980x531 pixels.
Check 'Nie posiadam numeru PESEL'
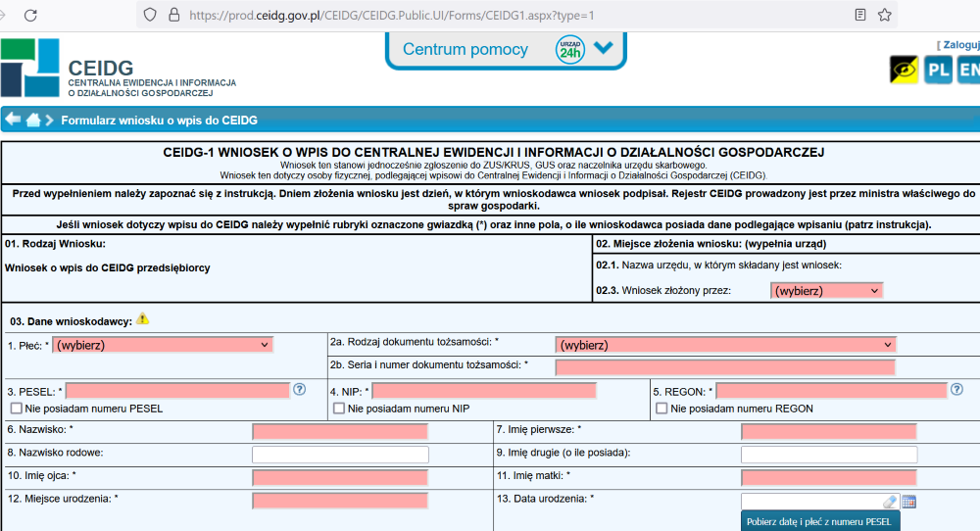(x=16, y=409)
